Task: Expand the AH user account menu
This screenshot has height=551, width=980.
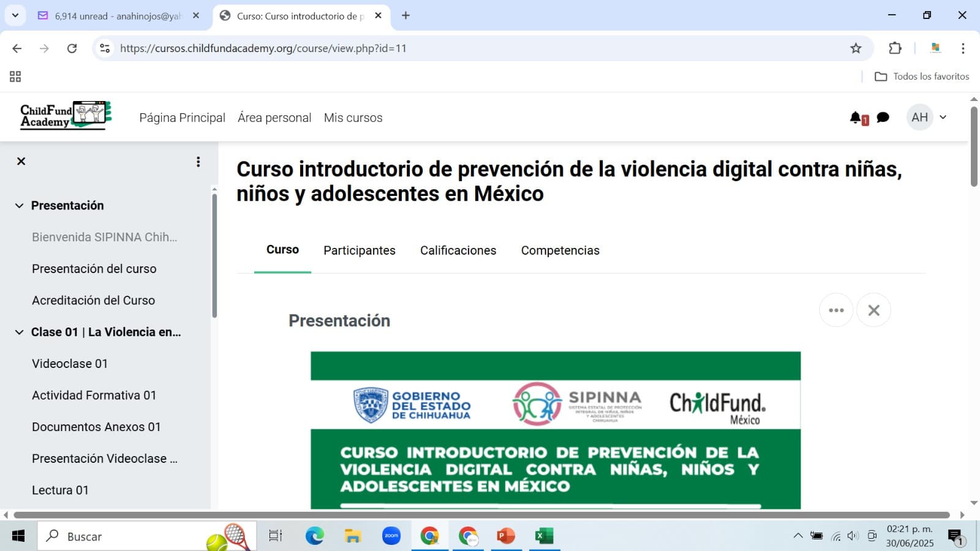Action: [928, 118]
